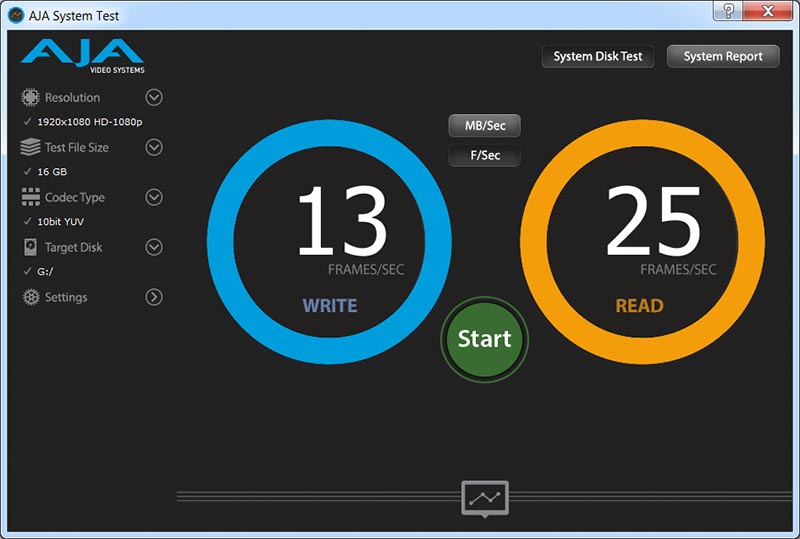Select the G:/ target disk value

pos(45,272)
